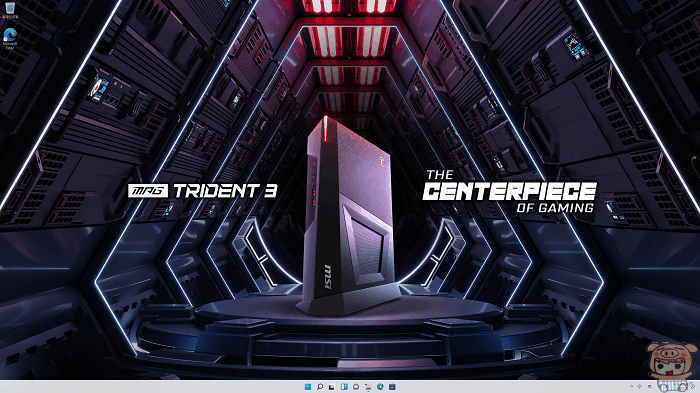Click the network status tray icon

(x=639, y=386)
